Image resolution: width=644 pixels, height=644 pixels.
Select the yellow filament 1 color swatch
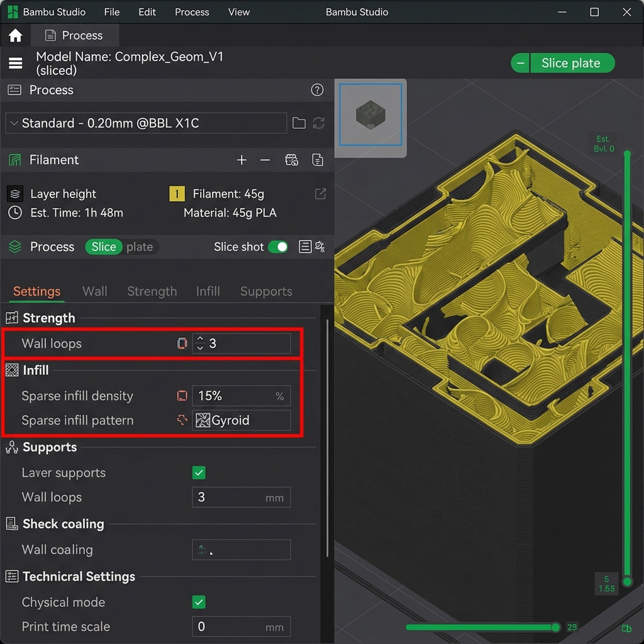[177, 194]
